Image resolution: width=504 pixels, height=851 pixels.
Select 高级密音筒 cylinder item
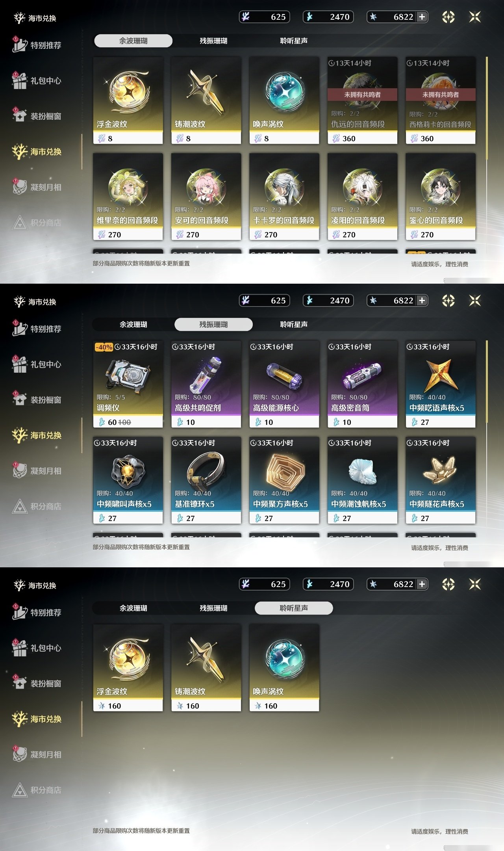tap(362, 384)
